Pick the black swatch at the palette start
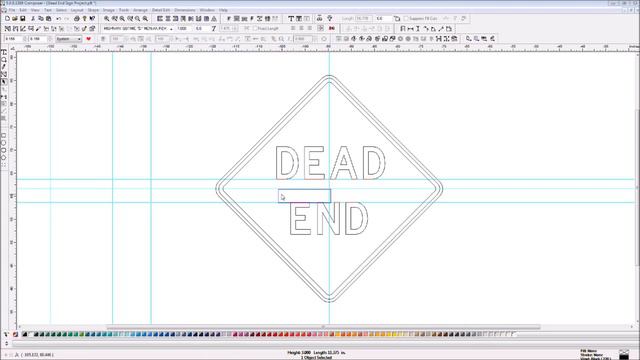Viewport: 640px width, 360px height. pyautogui.click(x=25, y=334)
